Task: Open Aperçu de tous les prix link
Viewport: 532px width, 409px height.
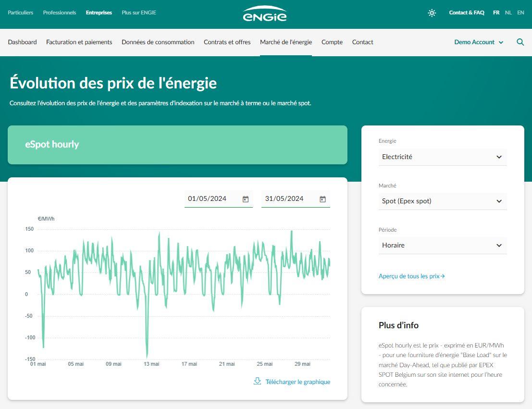Action: (411, 276)
